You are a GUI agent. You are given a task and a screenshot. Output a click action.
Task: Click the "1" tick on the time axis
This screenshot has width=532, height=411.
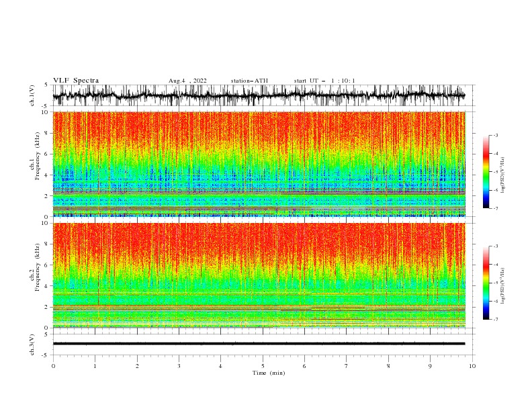95,366
